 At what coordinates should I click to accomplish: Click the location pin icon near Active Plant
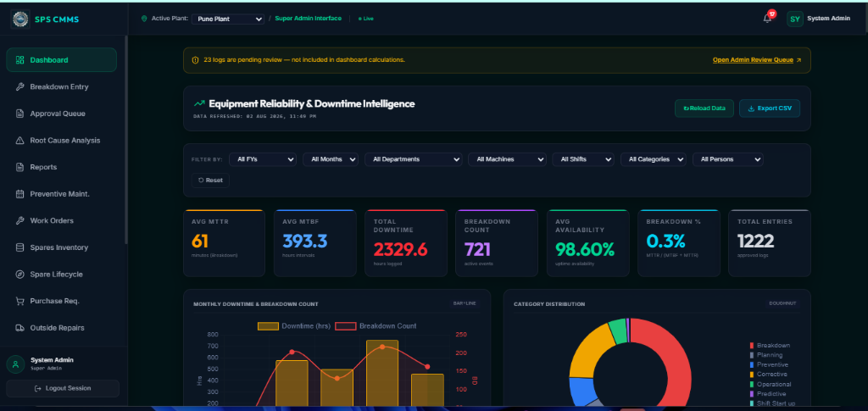(x=144, y=19)
